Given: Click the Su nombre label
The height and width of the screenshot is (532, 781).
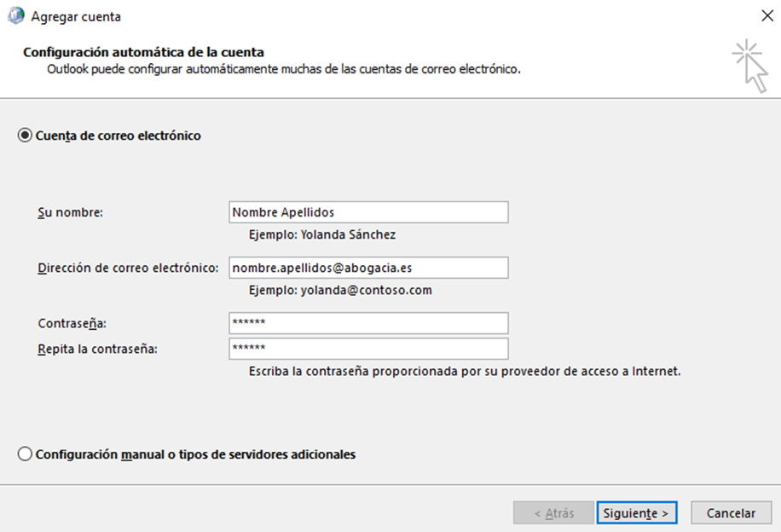Looking at the screenshot, I should tap(71, 212).
